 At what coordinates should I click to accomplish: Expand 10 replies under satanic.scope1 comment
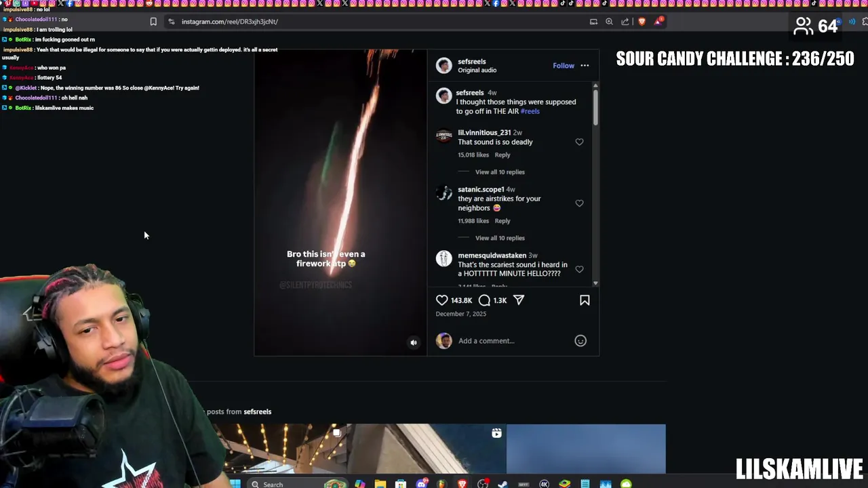500,238
